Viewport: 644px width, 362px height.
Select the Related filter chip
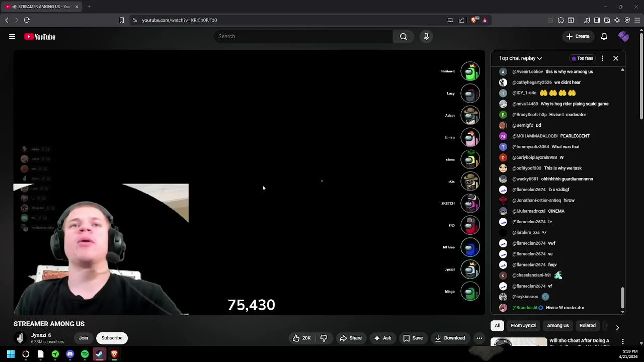point(587,325)
